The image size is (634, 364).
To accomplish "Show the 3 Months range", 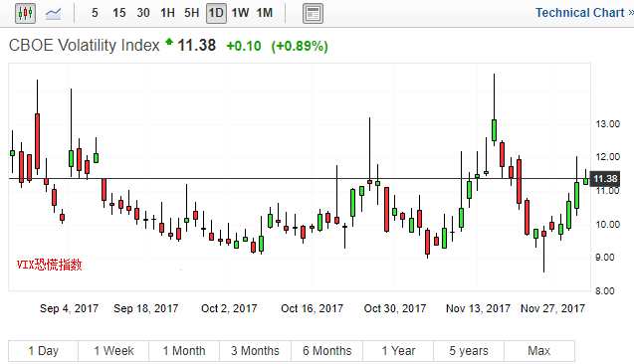I will 255,351.
